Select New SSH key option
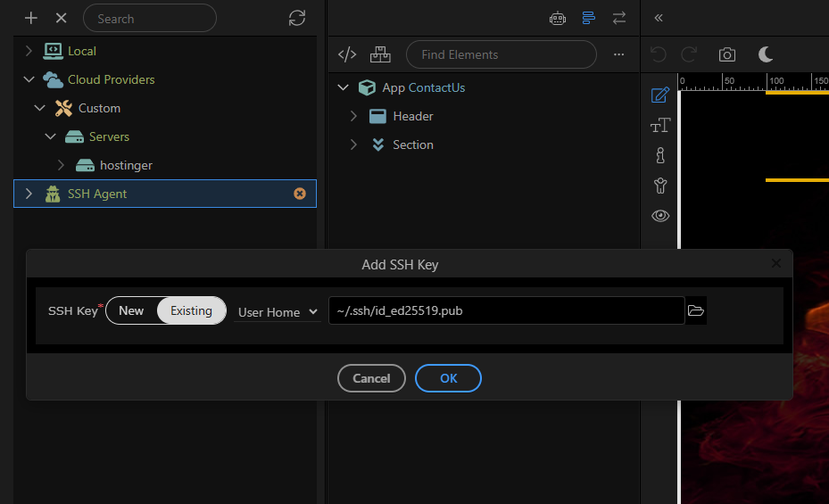The image size is (829, 504). [131, 310]
